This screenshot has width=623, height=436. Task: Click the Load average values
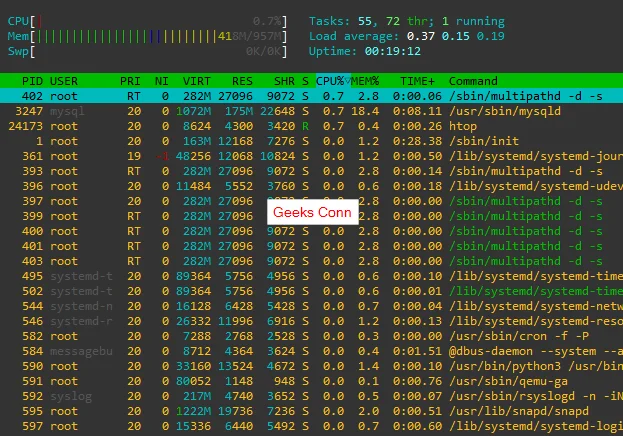[x=455, y=36]
